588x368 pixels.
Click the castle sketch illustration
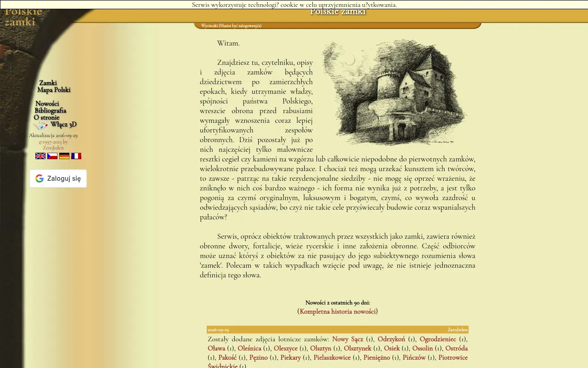click(x=395, y=92)
